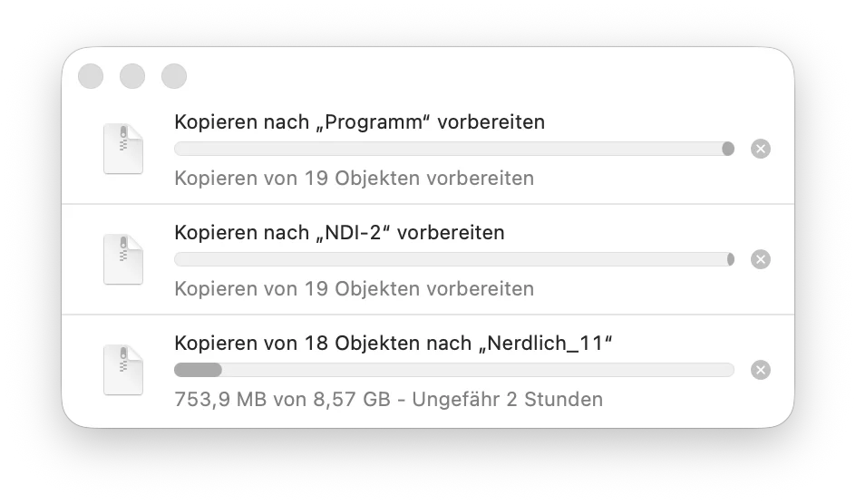The image size is (856, 504).
Task: Select the "Kopieren nach NDI-2 vorbereiten" title
Action: click(x=339, y=232)
